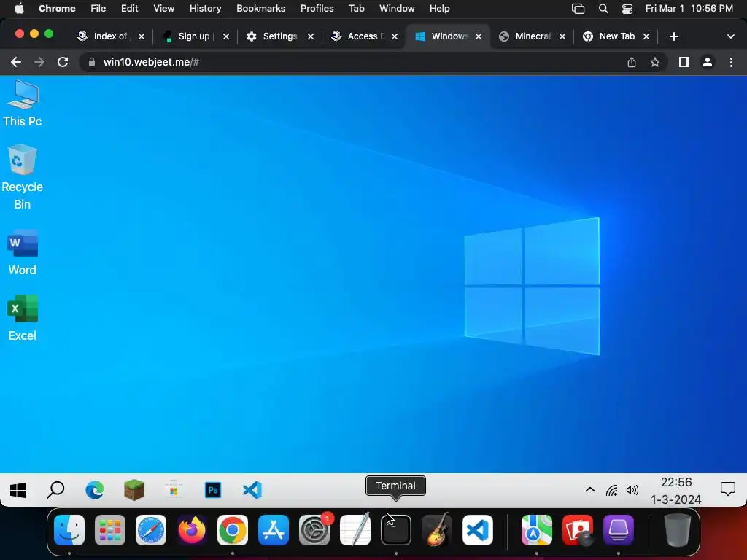
Task: Launch Word from the desktop
Action: pyautogui.click(x=23, y=252)
